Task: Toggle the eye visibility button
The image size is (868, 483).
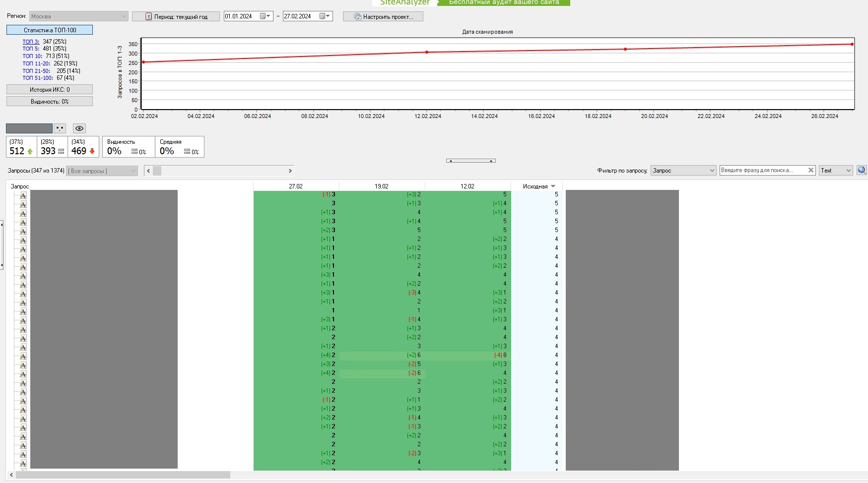Action: [79, 128]
